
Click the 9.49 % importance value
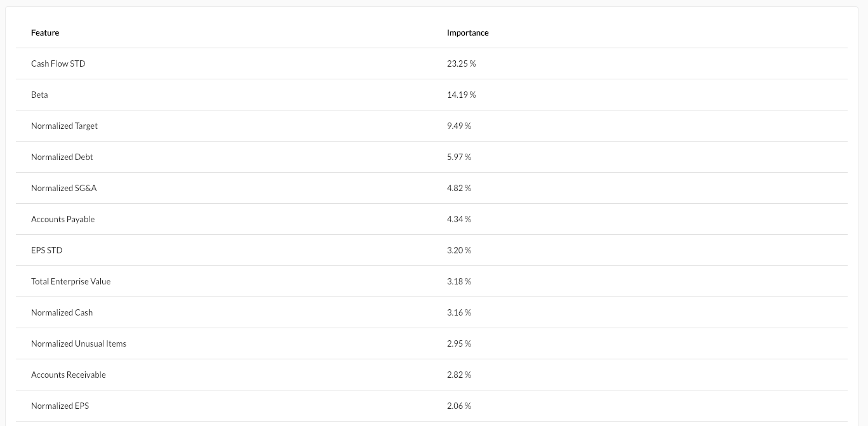(459, 126)
